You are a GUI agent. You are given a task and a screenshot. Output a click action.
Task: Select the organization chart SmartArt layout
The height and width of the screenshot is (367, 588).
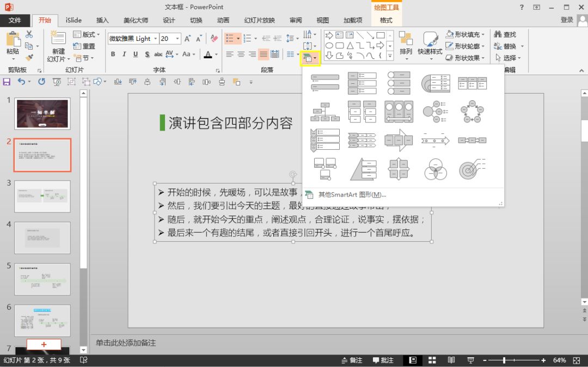point(324,112)
